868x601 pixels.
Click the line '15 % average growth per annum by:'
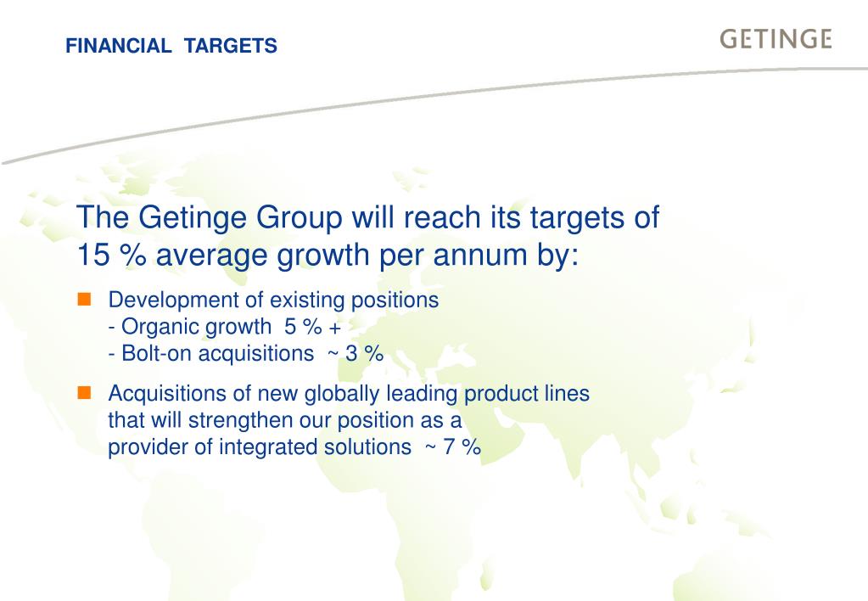pos(328,256)
